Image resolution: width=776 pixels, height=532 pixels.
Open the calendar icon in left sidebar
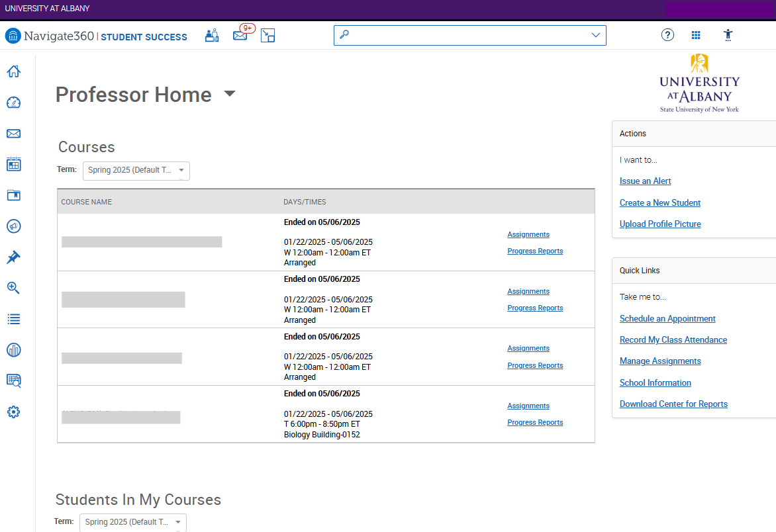[13, 164]
